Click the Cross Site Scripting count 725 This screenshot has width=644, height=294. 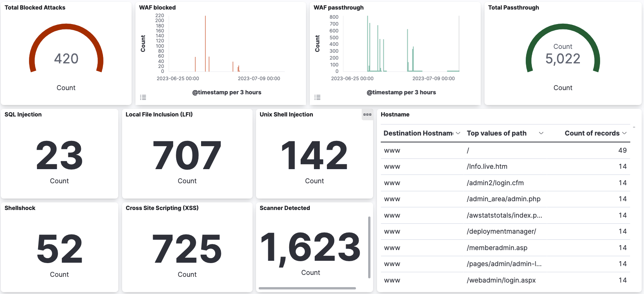[187, 249]
